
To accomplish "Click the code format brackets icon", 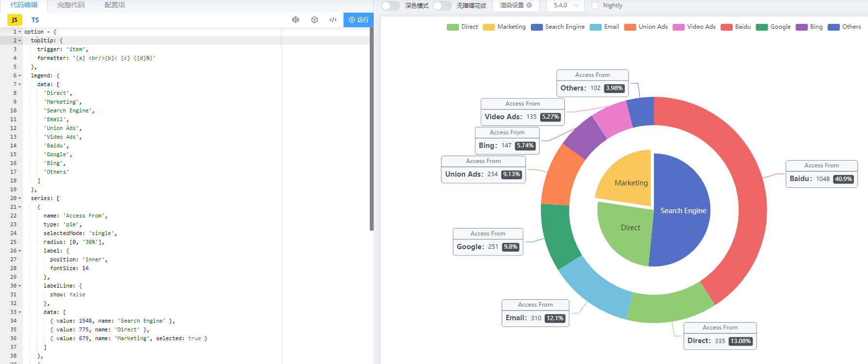I will click(333, 20).
